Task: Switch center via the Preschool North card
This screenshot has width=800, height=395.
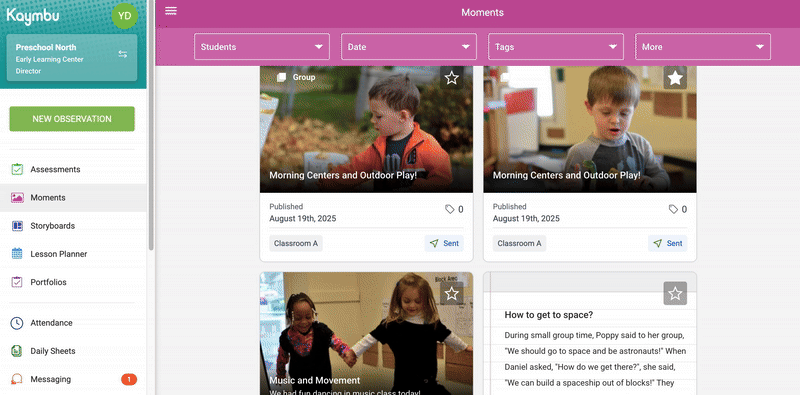Action: coord(72,58)
